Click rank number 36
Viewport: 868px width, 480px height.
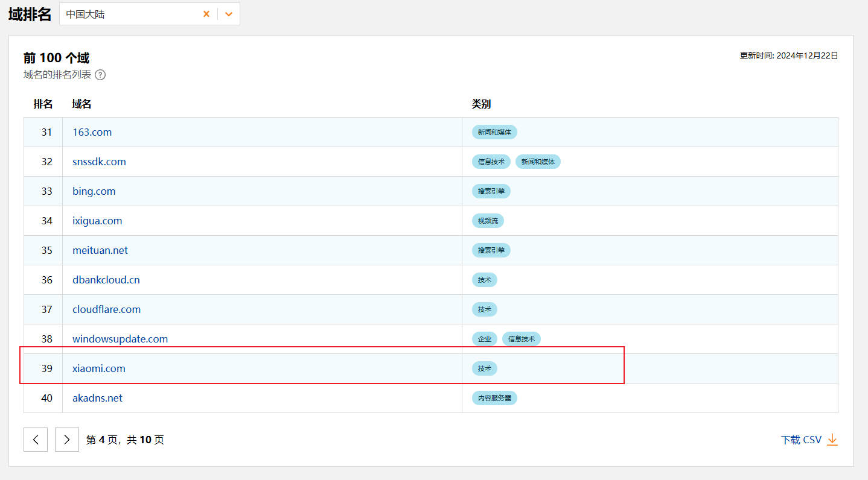pyautogui.click(x=46, y=280)
